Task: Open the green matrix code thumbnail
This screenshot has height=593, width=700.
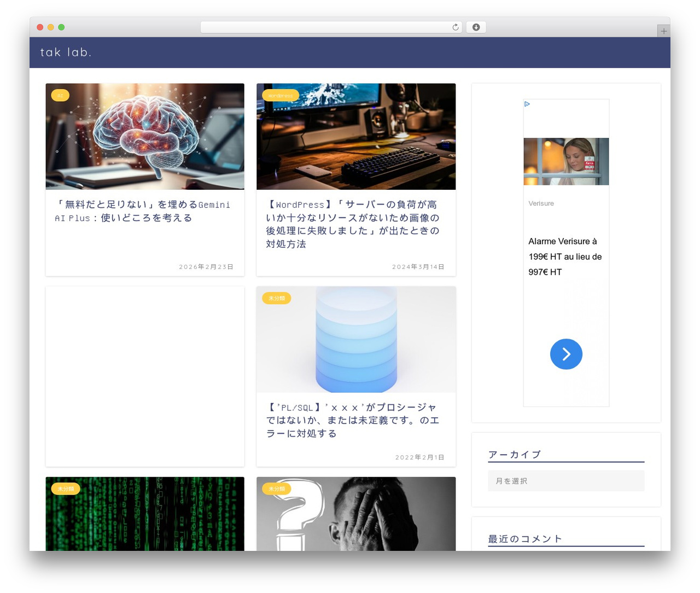Action: point(145,514)
